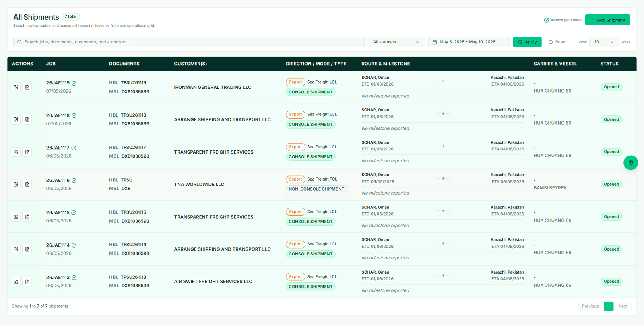Viewport: 644px width, 325px height.
Task: Click Opened status badge for 26JAE1116
Action: 611,184
